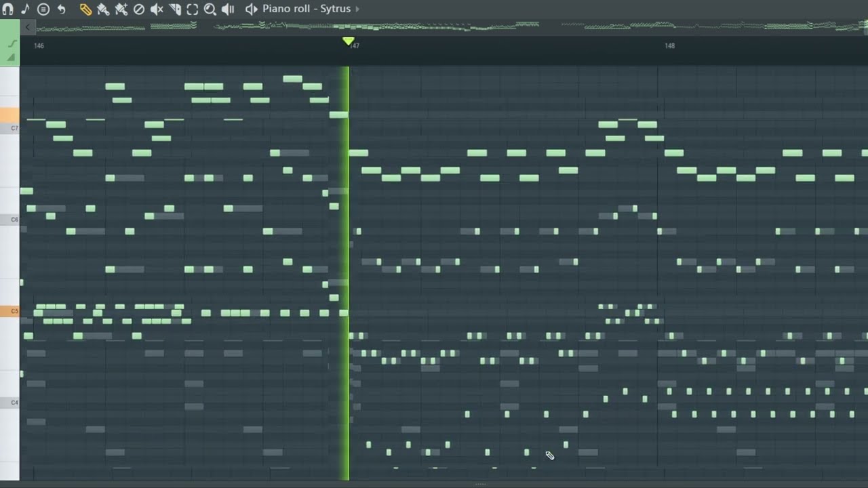
Task: Open the piano roll options menu
Action: tap(43, 9)
